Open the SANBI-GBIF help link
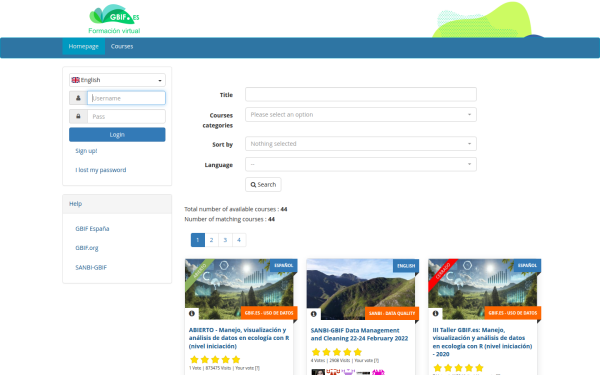This screenshot has height=375, width=600. coord(91,267)
